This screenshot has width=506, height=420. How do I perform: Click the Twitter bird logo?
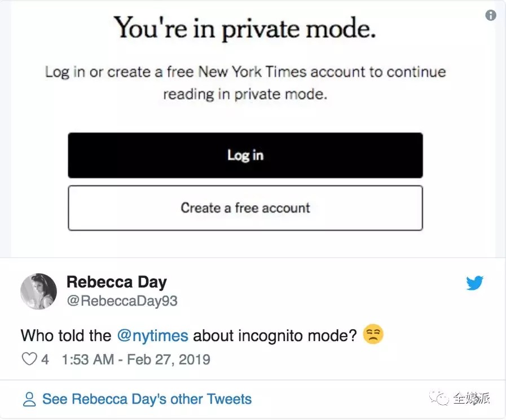click(x=474, y=283)
